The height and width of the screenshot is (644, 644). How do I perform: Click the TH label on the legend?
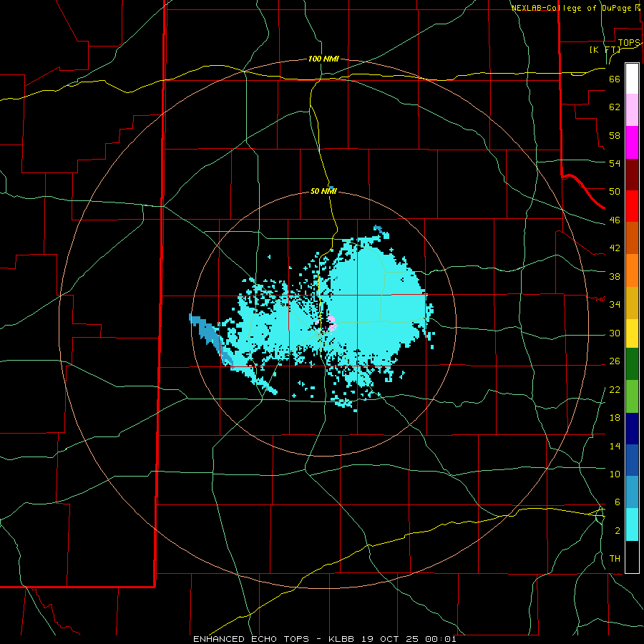[x=615, y=558]
